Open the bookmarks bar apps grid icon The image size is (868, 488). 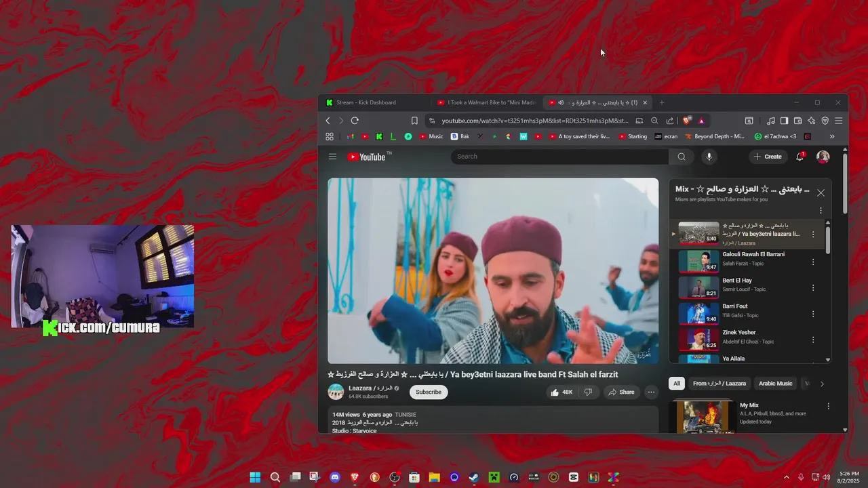[330, 136]
